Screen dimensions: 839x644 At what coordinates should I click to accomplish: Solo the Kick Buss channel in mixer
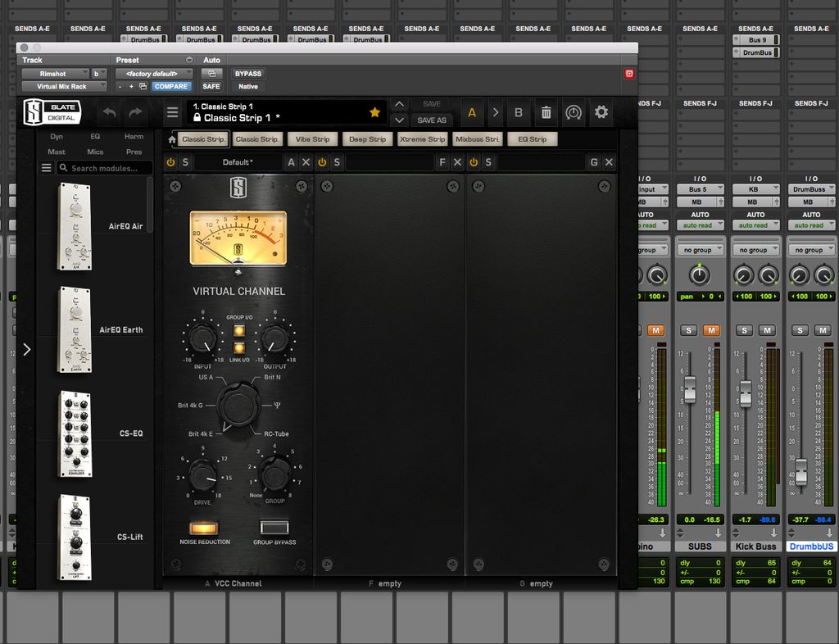[x=744, y=330]
